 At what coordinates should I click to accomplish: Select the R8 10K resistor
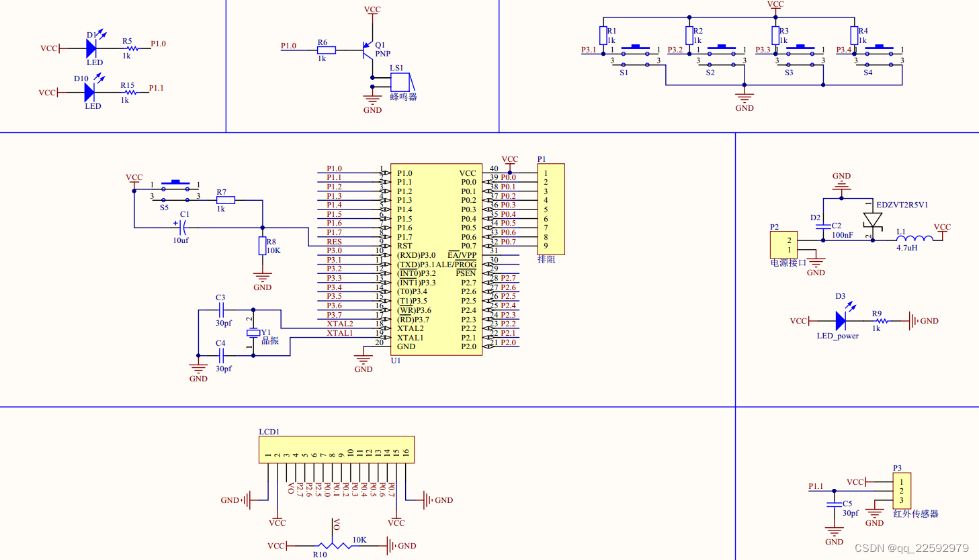[262, 246]
